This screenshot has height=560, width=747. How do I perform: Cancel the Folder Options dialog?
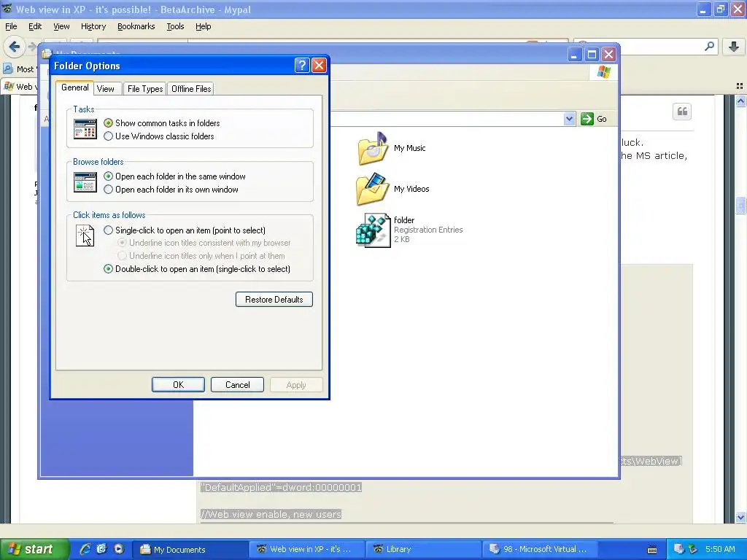point(237,385)
